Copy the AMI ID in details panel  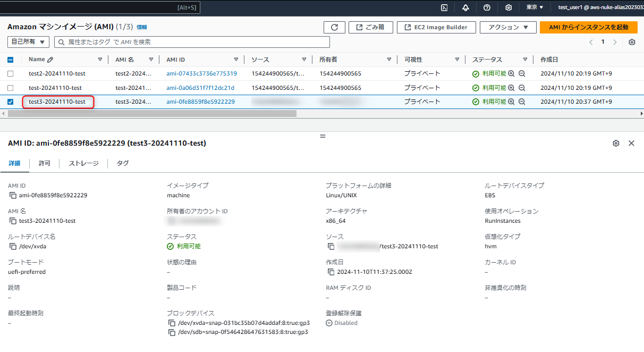[x=13, y=195]
